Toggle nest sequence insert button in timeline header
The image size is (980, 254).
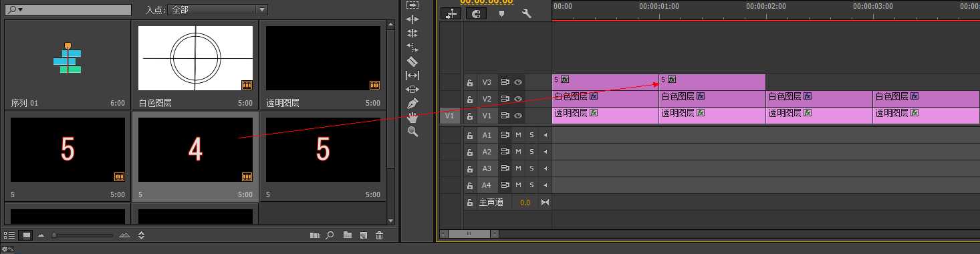click(451, 13)
